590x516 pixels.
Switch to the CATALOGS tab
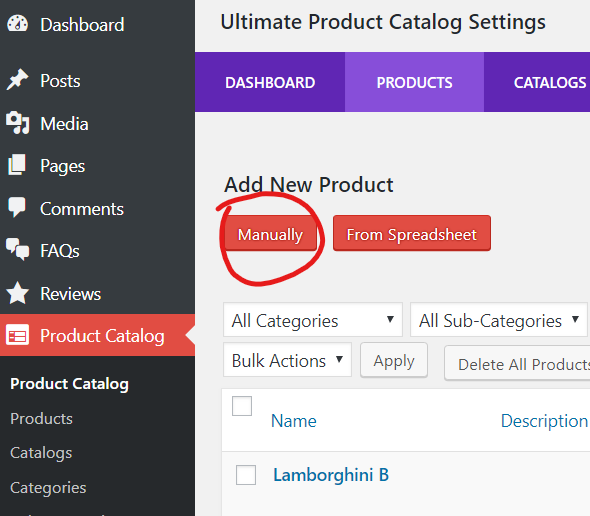tap(550, 82)
